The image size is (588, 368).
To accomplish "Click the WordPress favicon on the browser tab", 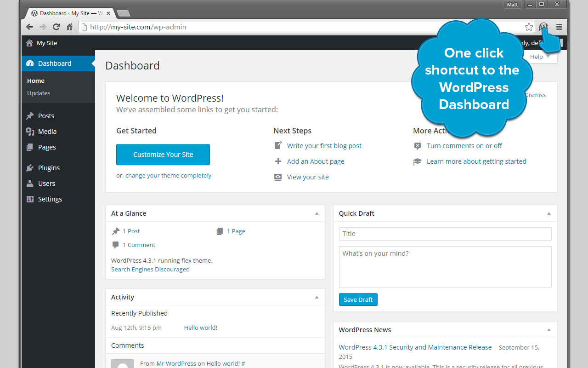I will click(34, 13).
